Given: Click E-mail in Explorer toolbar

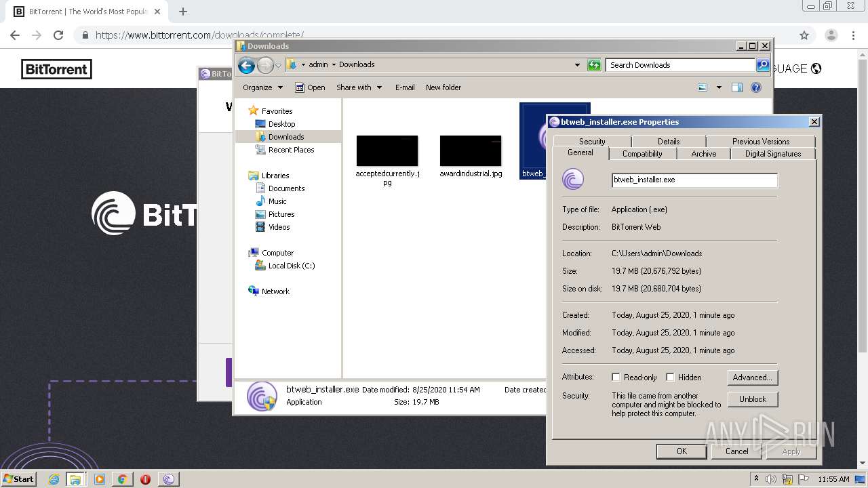Looking at the screenshot, I should tap(405, 87).
